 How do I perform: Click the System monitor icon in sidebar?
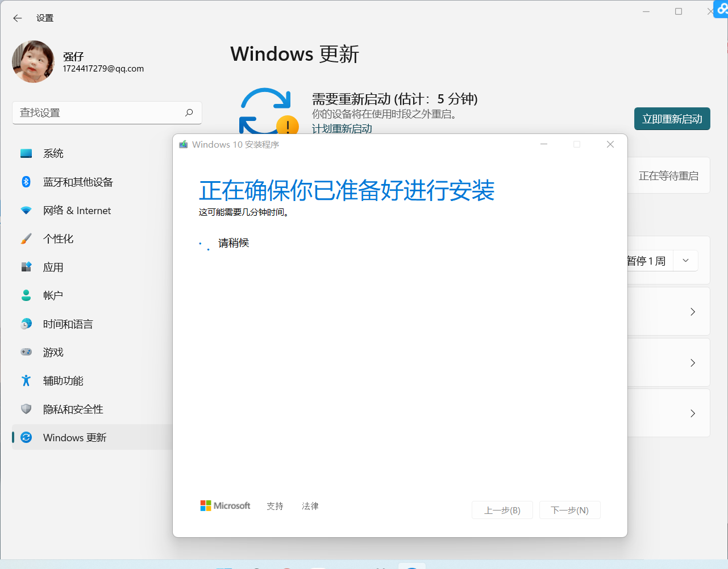pyautogui.click(x=26, y=153)
